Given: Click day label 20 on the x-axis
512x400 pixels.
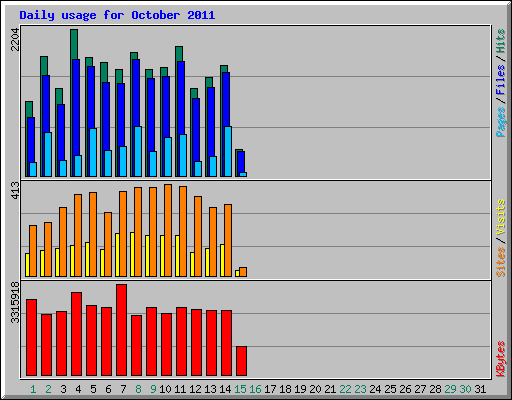Looking at the screenshot, I should 315,389.
